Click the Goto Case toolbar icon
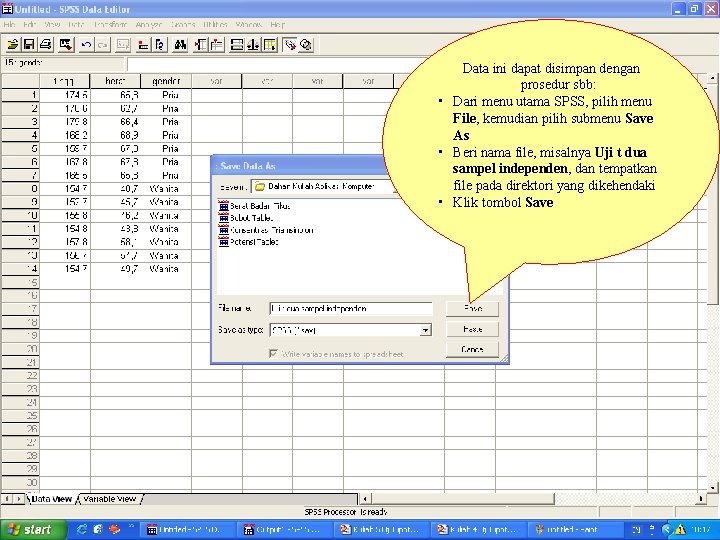Image resolution: width=720 pixels, height=540 pixels. pos(143,45)
